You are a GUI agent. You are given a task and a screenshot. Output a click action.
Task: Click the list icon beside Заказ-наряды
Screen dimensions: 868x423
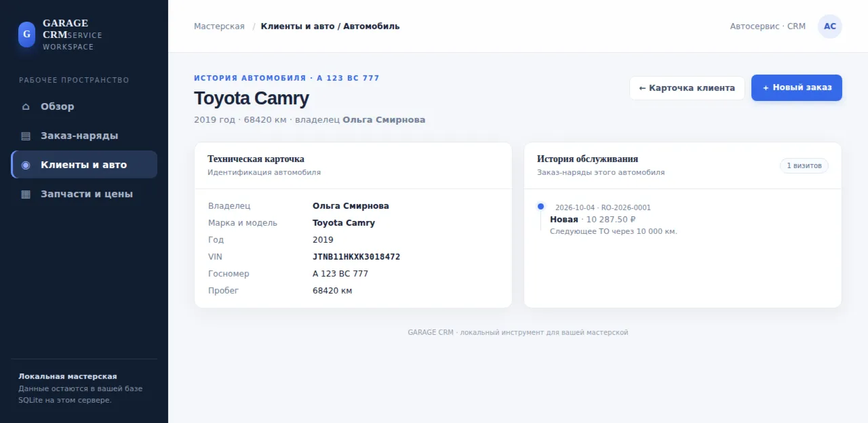tap(26, 136)
